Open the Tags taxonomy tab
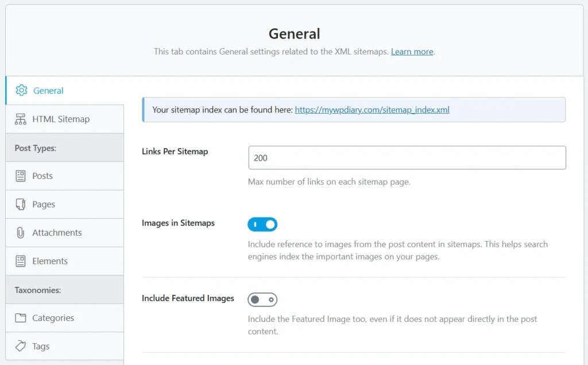The height and width of the screenshot is (365, 588). coord(42,346)
